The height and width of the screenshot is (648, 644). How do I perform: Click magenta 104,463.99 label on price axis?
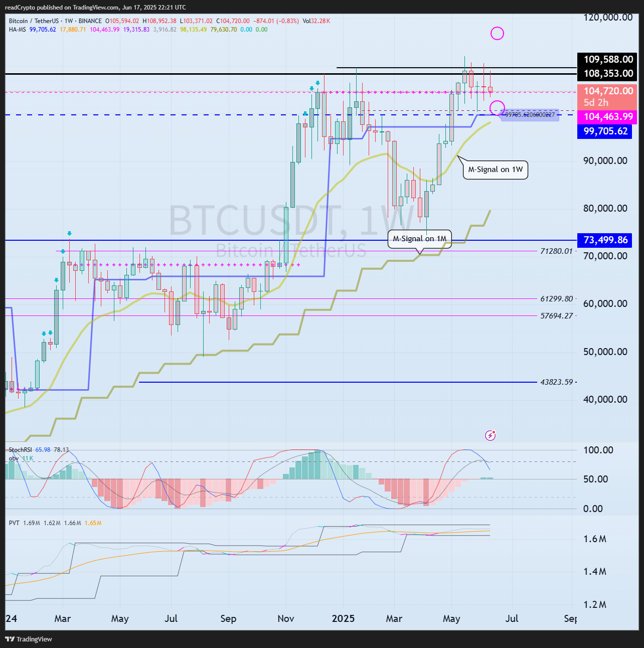608,117
